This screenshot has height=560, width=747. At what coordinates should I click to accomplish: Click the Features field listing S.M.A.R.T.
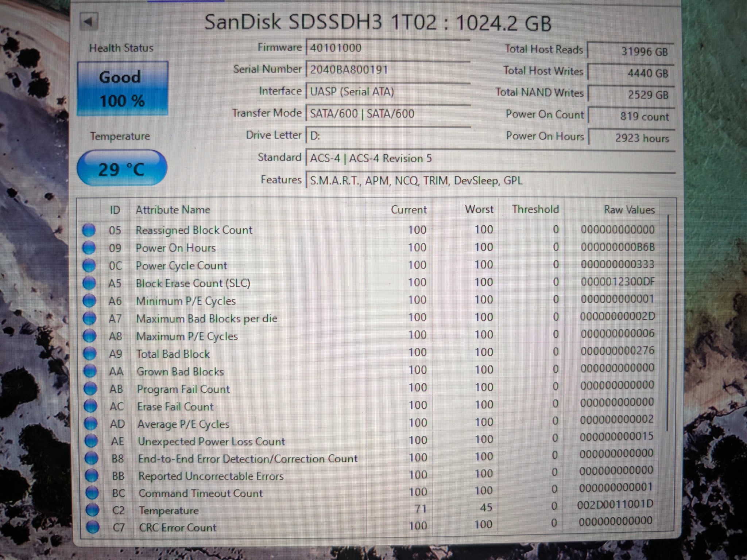(490, 180)
